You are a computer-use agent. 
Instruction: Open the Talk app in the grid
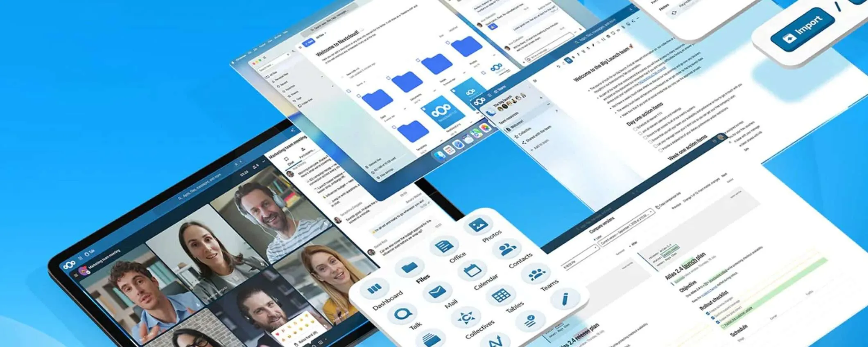click(403, 315)
